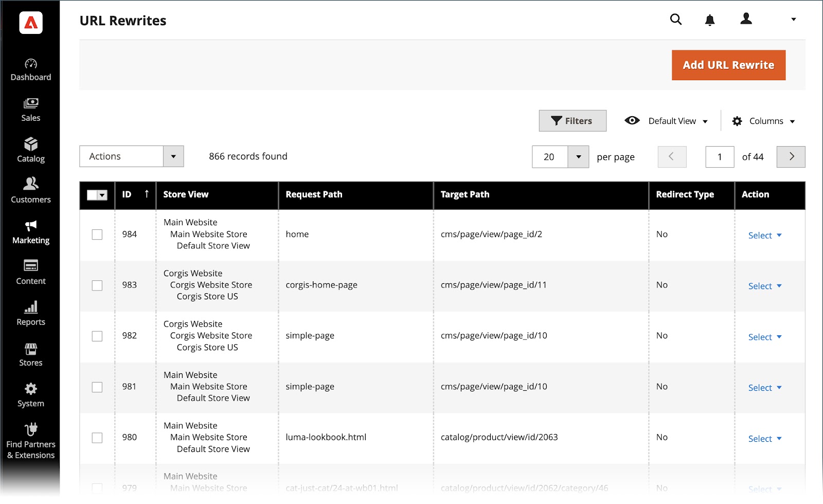Open the System sidebar menu
The height and width of the screenshot is (504, 823).
[30, 394]
